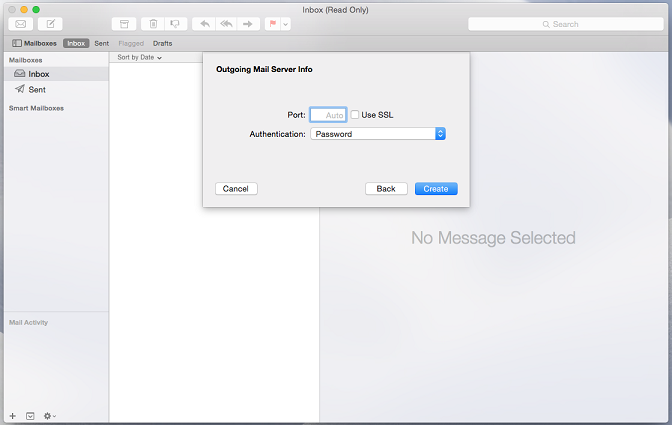Toggle Mail Activity pane visibility

point(30,415)
